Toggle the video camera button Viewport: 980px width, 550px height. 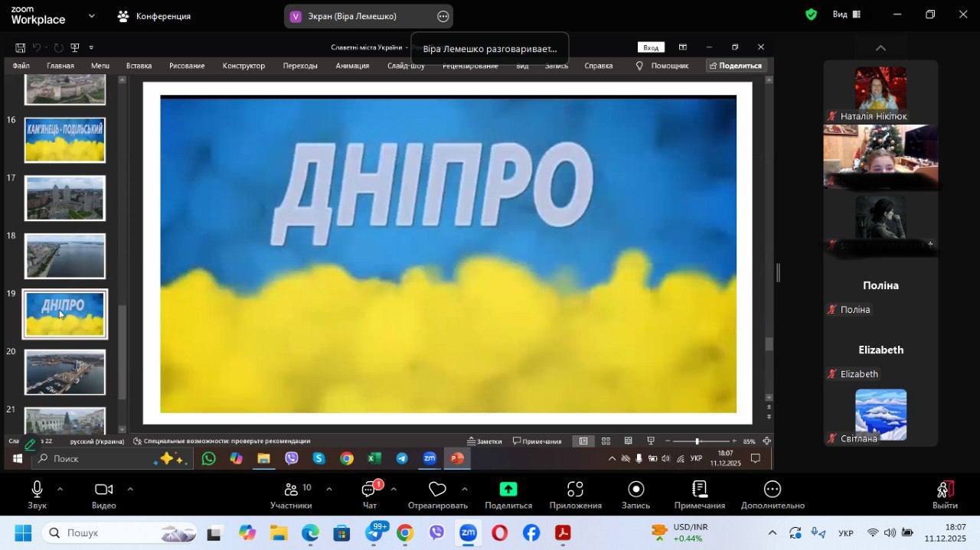(x=103, y=490)
